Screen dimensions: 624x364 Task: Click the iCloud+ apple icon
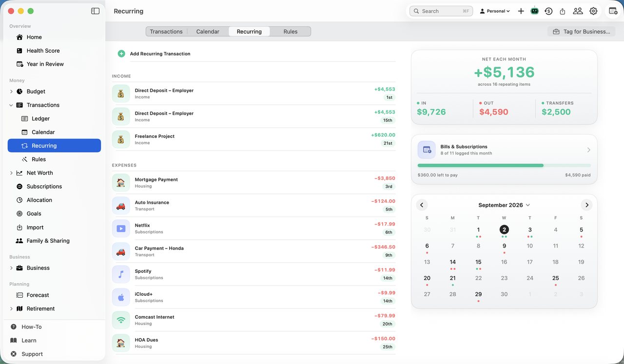tap(121, 297)
